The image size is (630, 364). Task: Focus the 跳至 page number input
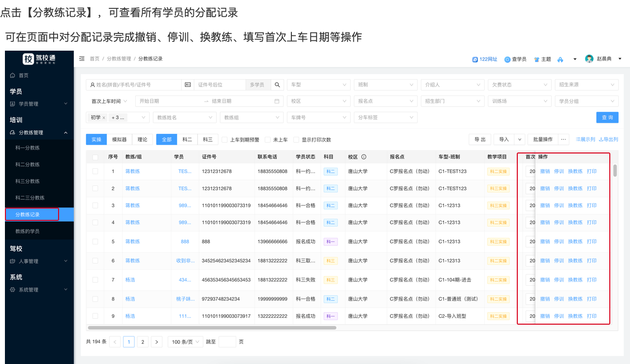coord(227,342)
